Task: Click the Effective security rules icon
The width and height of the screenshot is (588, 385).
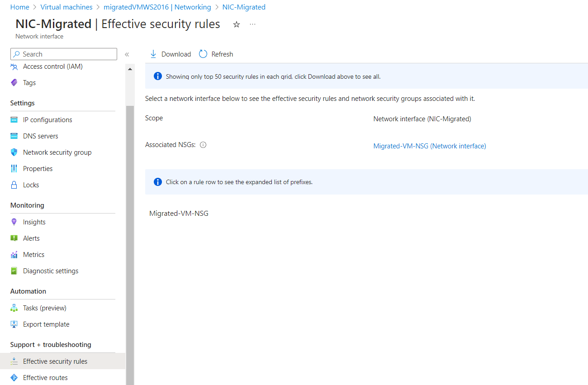Action: pyautogui.click(x=14, y=361)
